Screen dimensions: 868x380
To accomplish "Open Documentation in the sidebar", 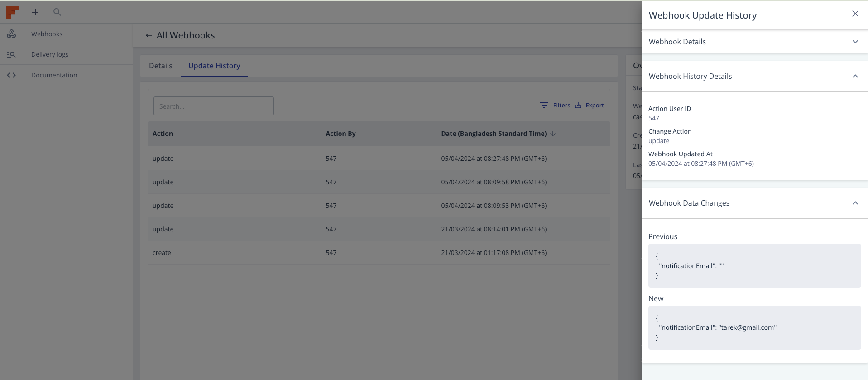I will point(54,75).
